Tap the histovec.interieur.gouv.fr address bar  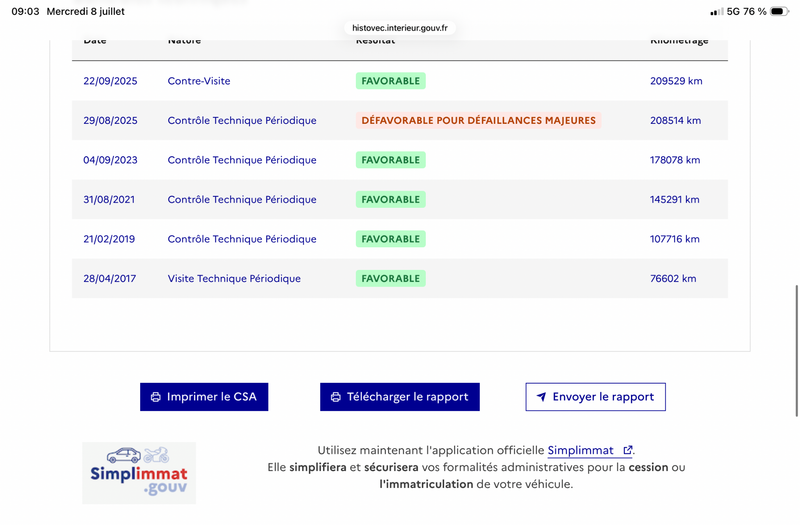point(400,28)
